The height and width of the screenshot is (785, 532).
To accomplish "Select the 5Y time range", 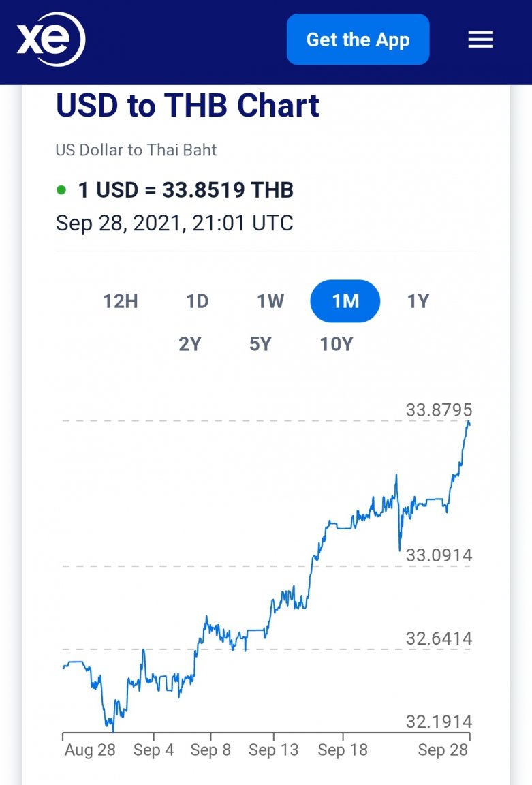I will click(x=260, y=344).
